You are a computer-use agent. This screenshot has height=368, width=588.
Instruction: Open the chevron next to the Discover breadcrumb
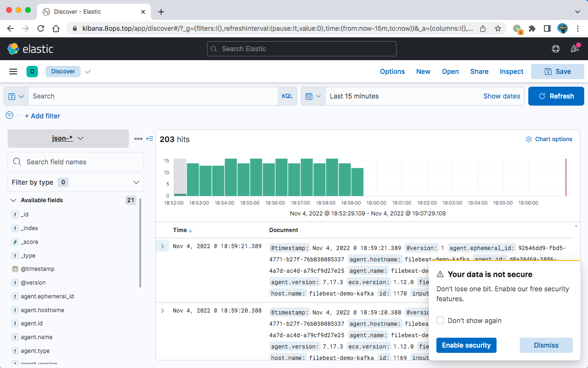point(88,72)
